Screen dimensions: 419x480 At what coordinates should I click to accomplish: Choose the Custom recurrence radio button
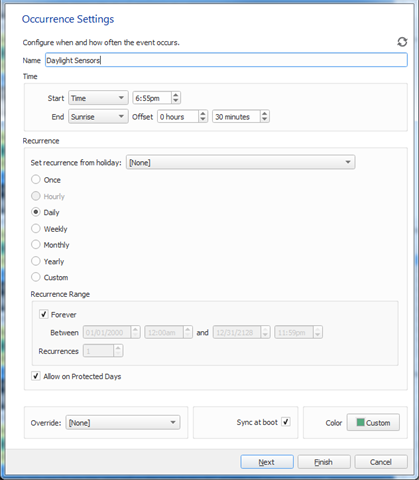coord(36,277)
